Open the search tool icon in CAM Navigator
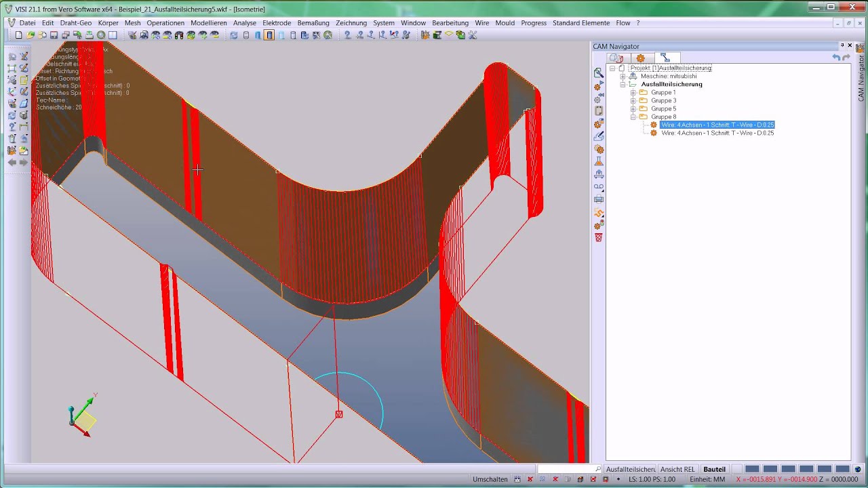The image size is (868, 488). pyautogui.click(x=599, y=73)
